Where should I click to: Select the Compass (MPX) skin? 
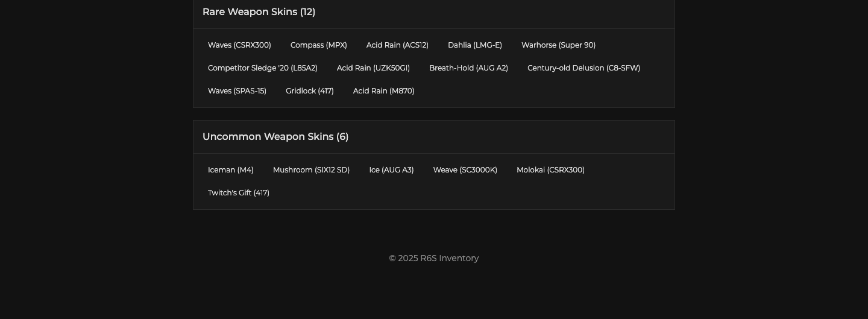pyautogui.click(x=318, y=45)
